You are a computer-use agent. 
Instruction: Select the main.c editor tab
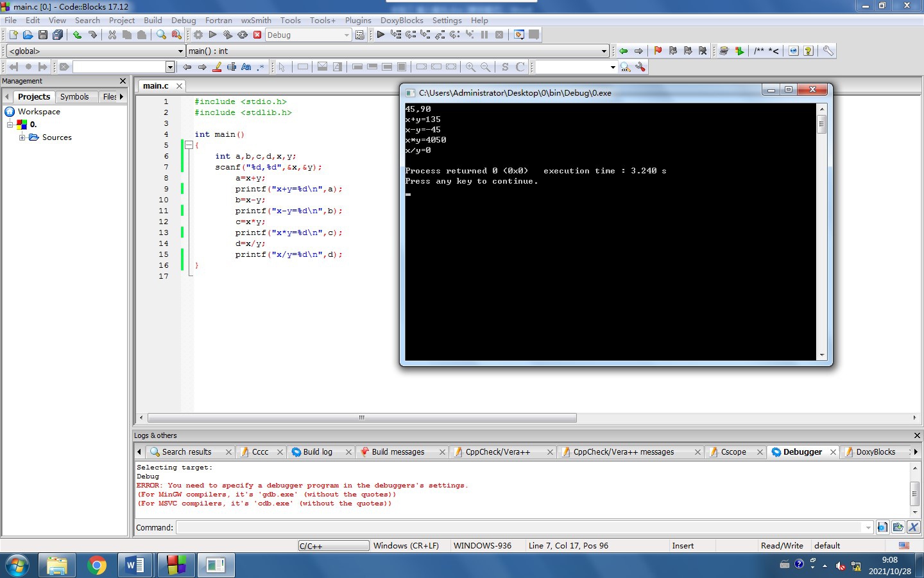coord(156,86)
